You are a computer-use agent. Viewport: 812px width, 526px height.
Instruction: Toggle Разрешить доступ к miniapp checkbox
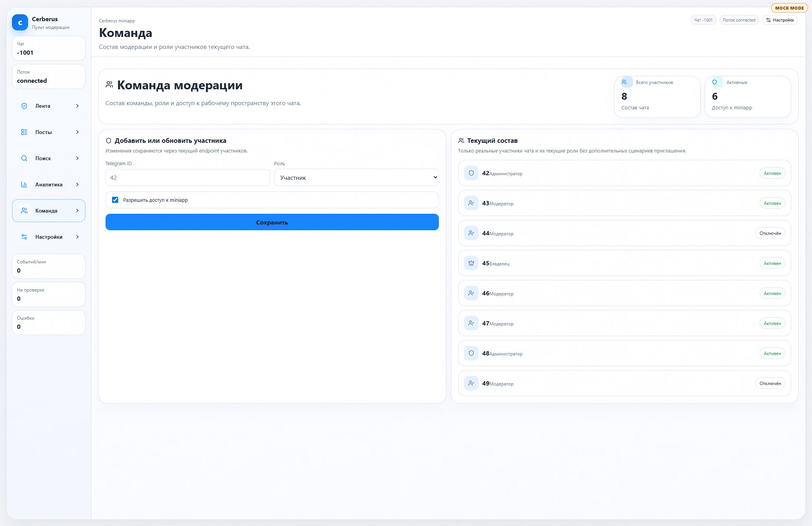pyautogui.click(x=115, y=200)
